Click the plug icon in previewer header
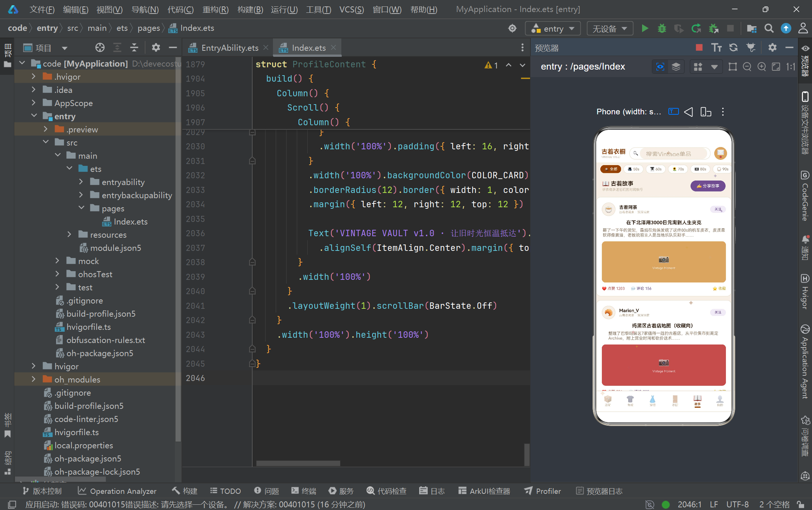812x510 pixels. pos(751,47)
